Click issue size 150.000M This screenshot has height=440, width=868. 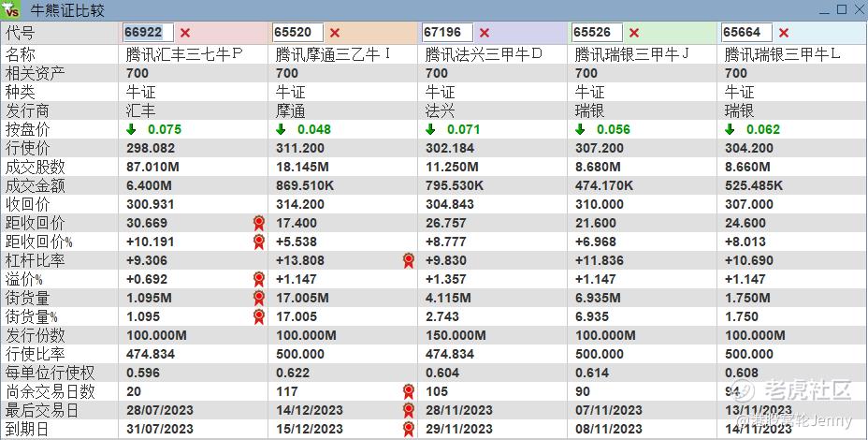[x=456, y=336]
